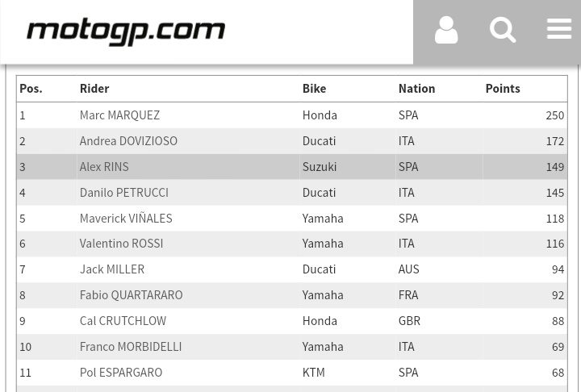The image size is (581, 392).
Task: Click on Maverick VIÑALES name
Action: (x=126, y=219)
